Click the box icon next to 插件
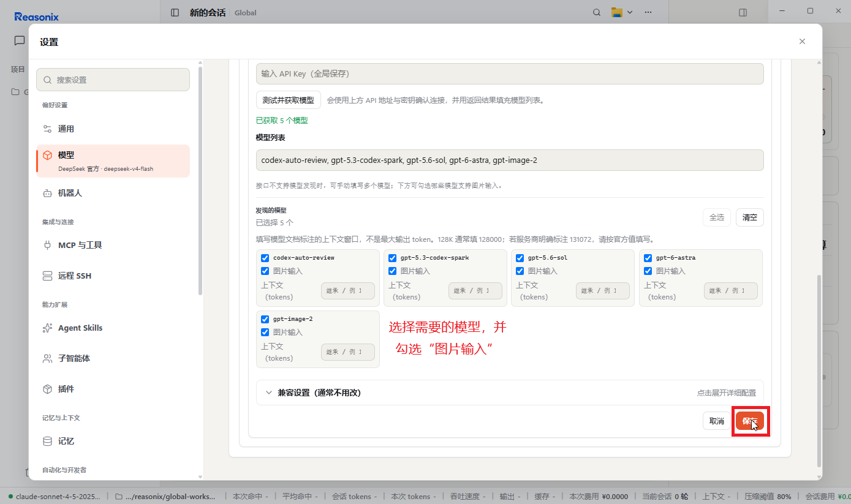This screenshot has width=851, height=504. pos(47,389)
